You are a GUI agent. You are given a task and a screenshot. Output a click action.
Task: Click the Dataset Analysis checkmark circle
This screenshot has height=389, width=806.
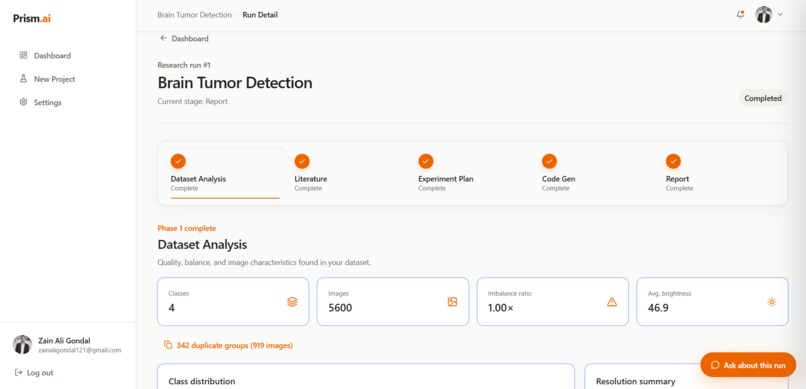[x=178, y=161]
